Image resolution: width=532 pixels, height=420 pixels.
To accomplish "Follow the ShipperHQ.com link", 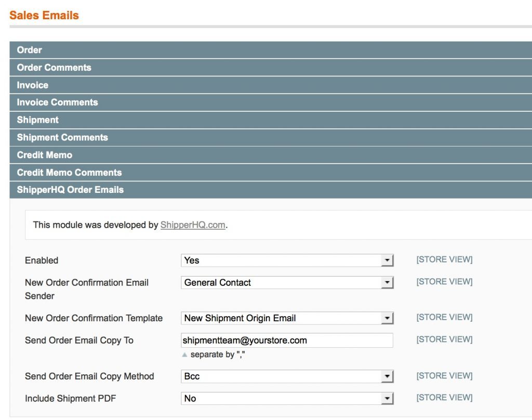I will pos(193,225).
